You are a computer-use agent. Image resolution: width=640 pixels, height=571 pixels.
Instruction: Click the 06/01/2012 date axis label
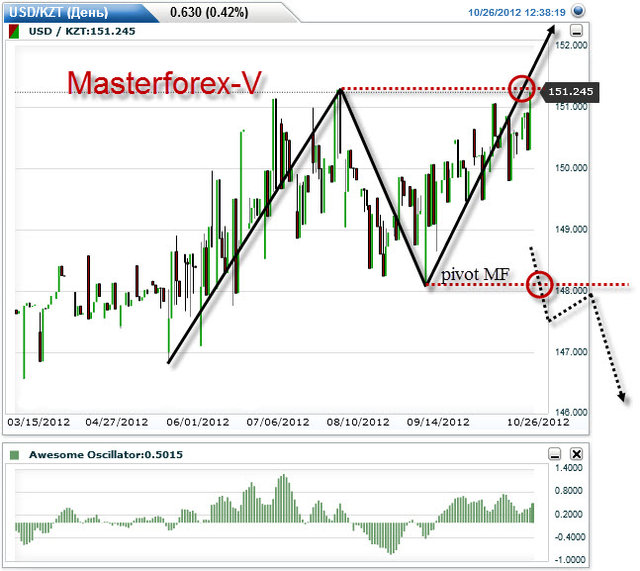click(198, 422)
